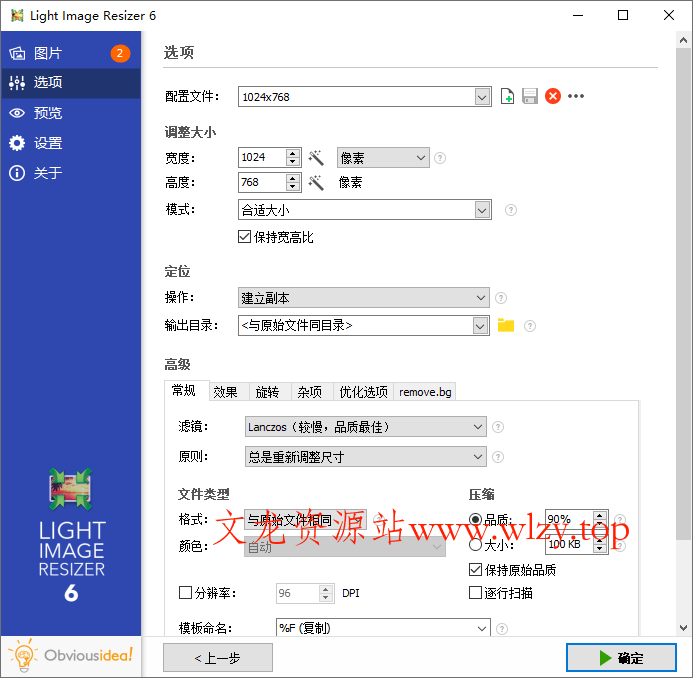The width and height of the screenshot is (693, 678).
Task: Click the scrollbar up arrow
Action: [683, 40]
